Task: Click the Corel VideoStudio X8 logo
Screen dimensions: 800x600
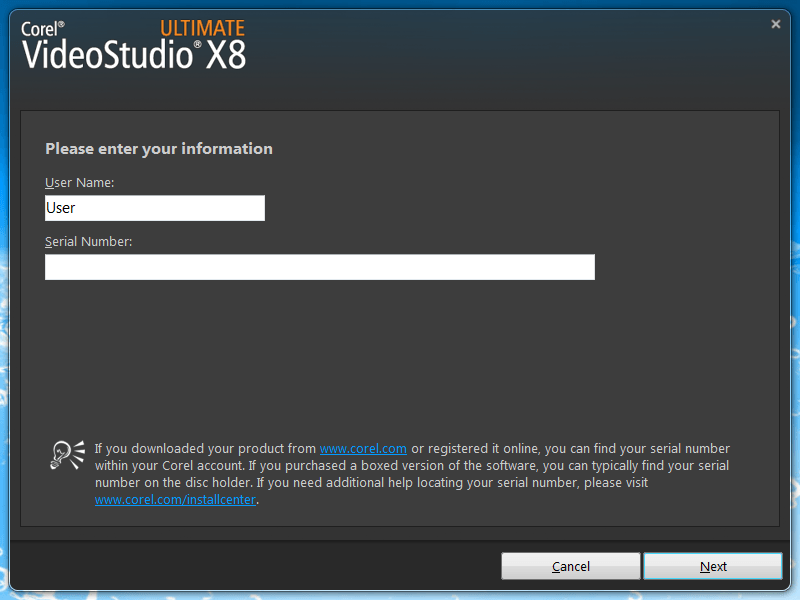Action: tap(134, 44)
